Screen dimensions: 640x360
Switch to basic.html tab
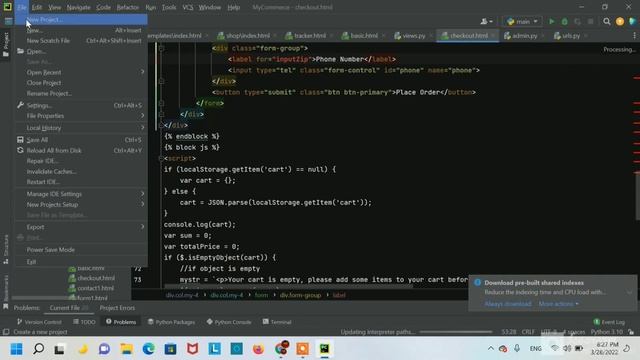click(x=362, y=36)
